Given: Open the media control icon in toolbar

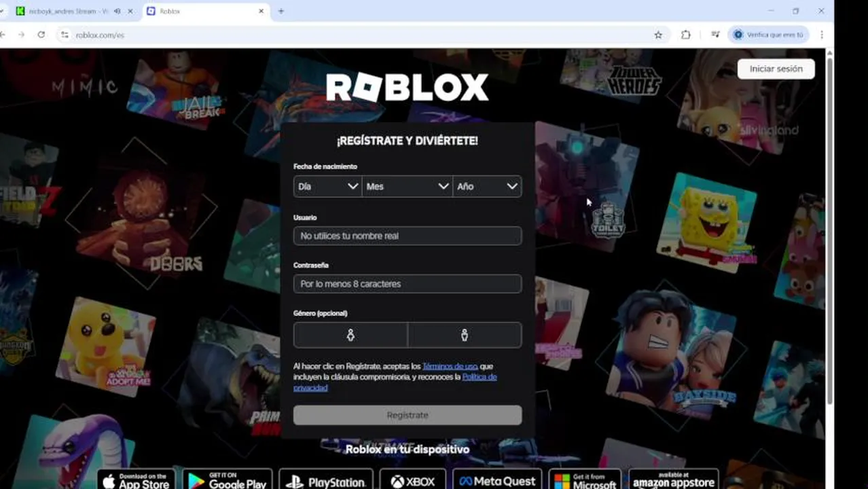Looking at the screenshot, I should point(715,35).
